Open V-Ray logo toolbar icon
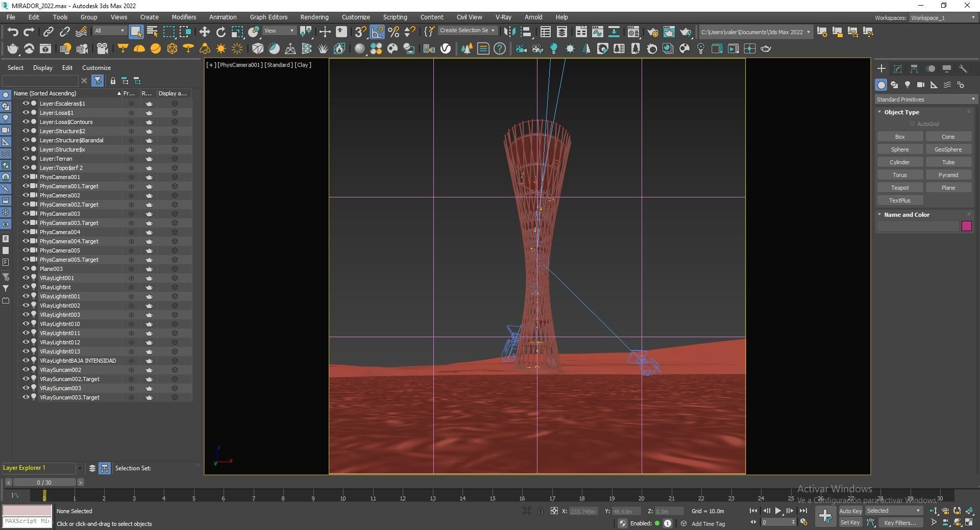The width and height of the screenshot is (980, 530). point(446,48)
